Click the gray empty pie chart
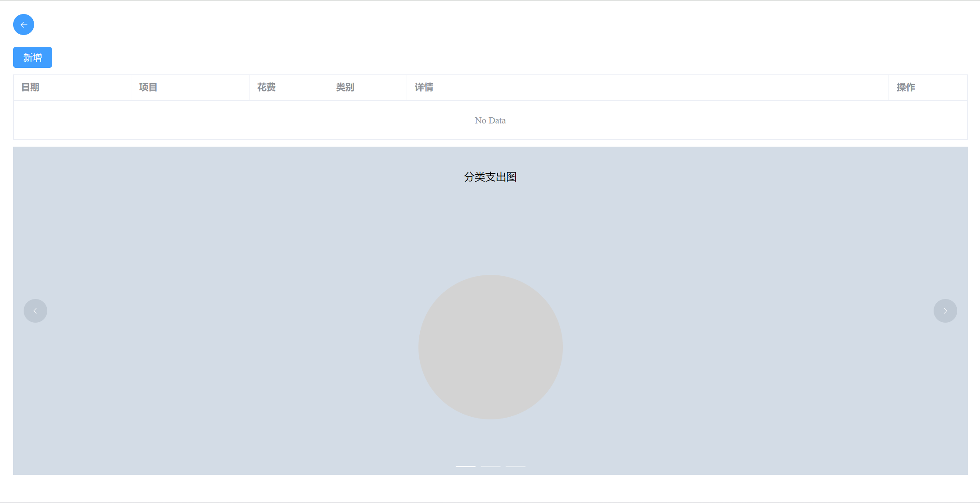 click(490, 347)
